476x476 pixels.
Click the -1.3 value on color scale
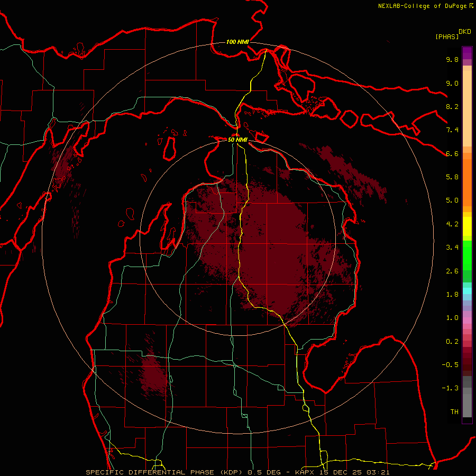[x=450, y=388]
